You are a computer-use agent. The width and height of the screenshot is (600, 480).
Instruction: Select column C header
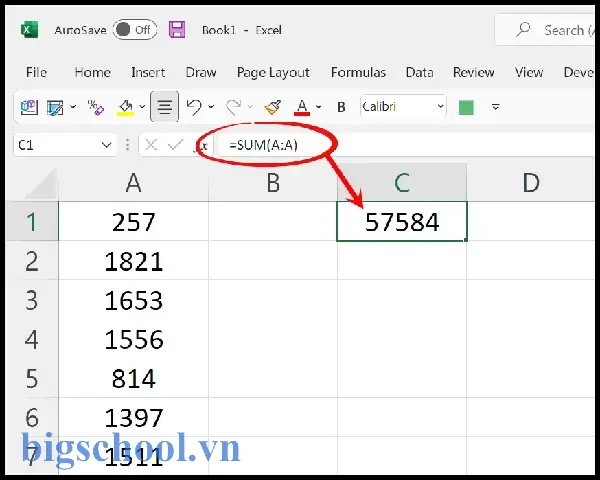pyautogui.click(x=402, y=182)
